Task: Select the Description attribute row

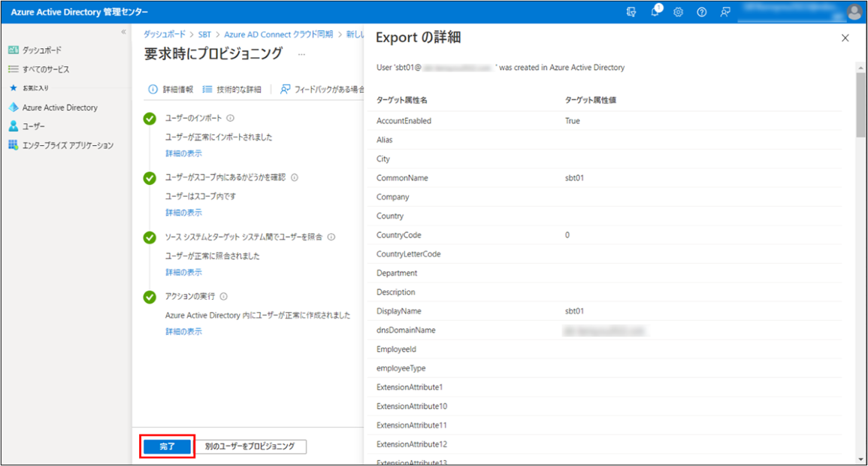Action: (x=604, y=292)
